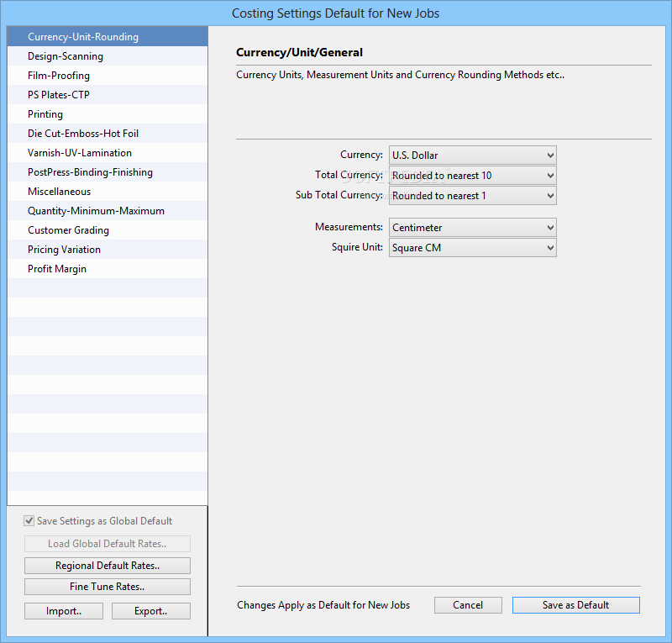Viewport: 672px width, 643px height.
Task: Open Die Cut-Emboss-Hot Foil category
Action: [x=108, y=134]
